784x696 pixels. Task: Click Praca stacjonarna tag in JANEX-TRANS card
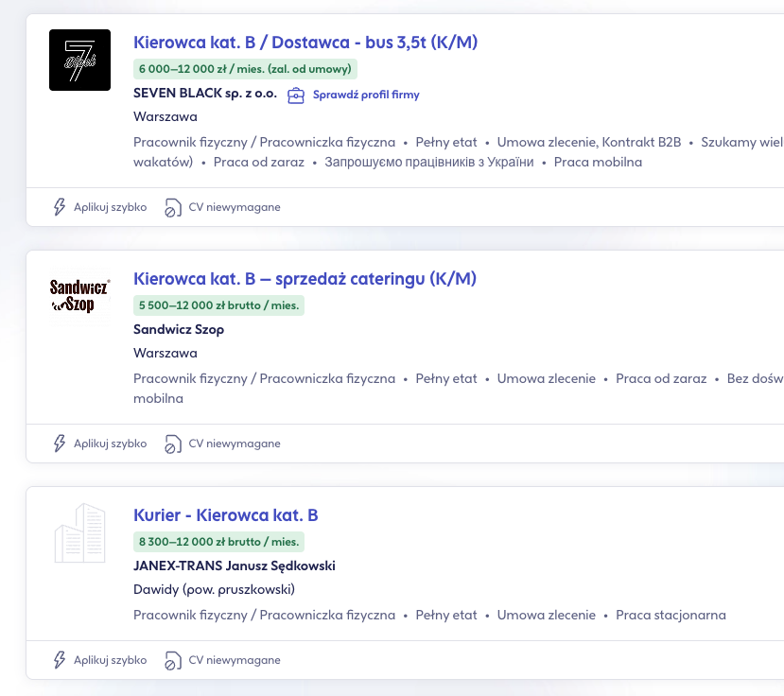(x=671, y=616)
